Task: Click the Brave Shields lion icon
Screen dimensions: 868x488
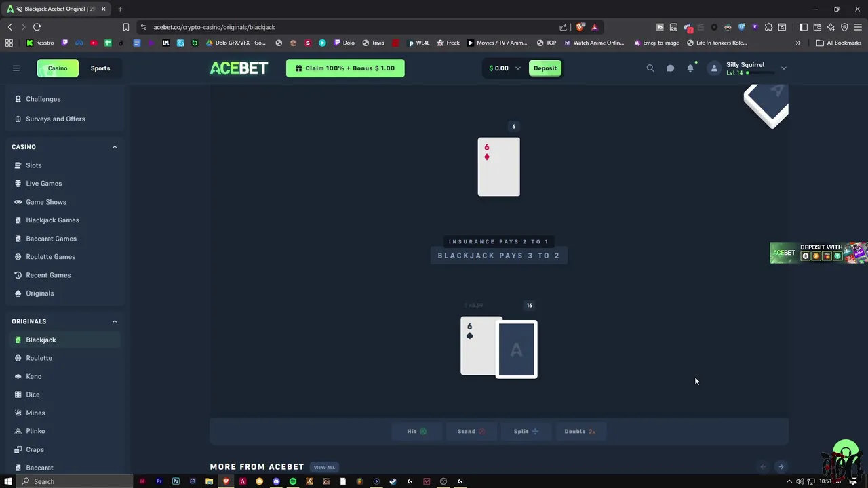Action: point(580,27)
